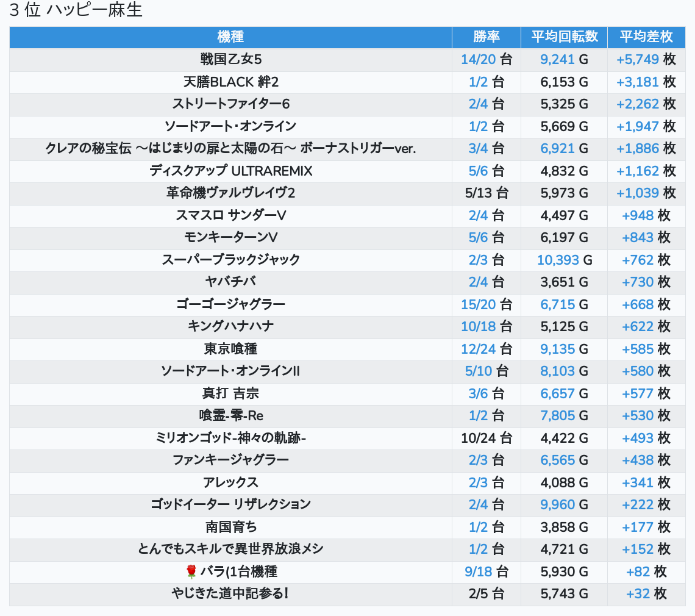Viewport: 695px width, 616px height.
Task: Click the 平均差枚 column header
Action: [x=646, y=37]
